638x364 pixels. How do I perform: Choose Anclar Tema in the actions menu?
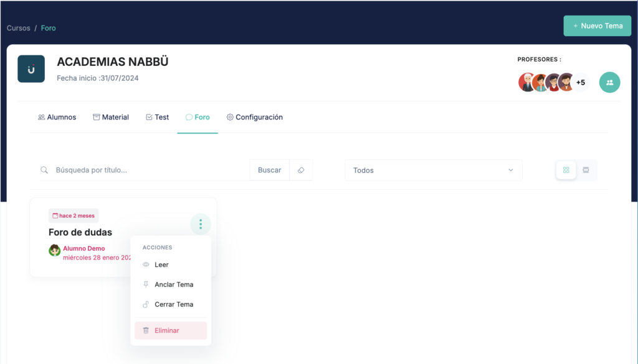(x=173, y=284)
